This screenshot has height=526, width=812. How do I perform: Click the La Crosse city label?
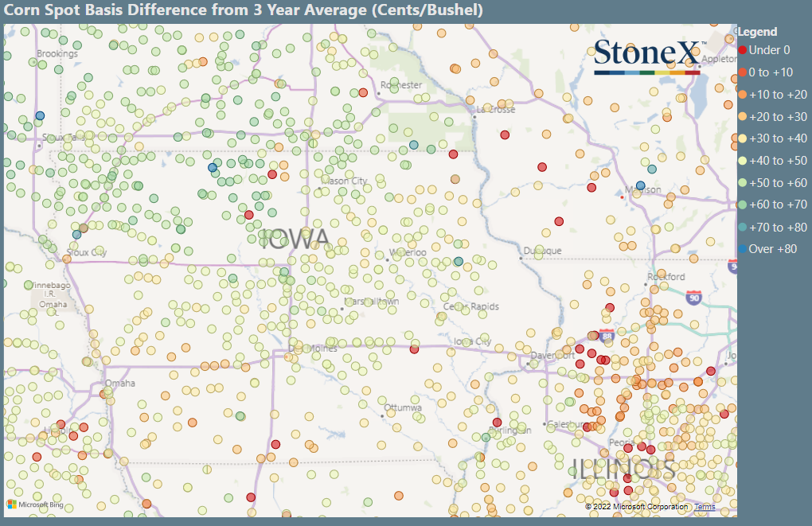pos(496,110)
